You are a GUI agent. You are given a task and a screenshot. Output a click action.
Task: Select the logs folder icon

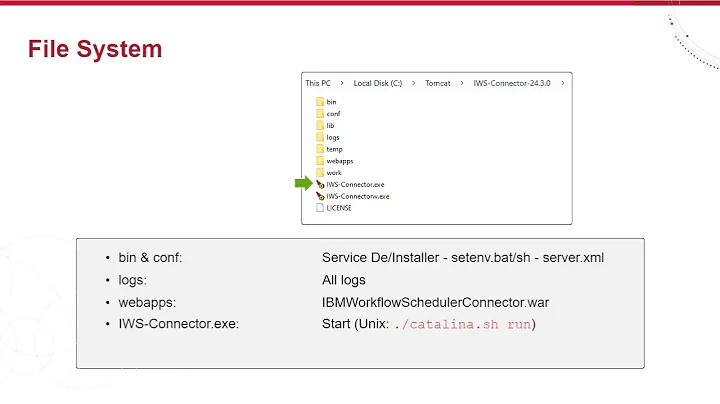320,137
